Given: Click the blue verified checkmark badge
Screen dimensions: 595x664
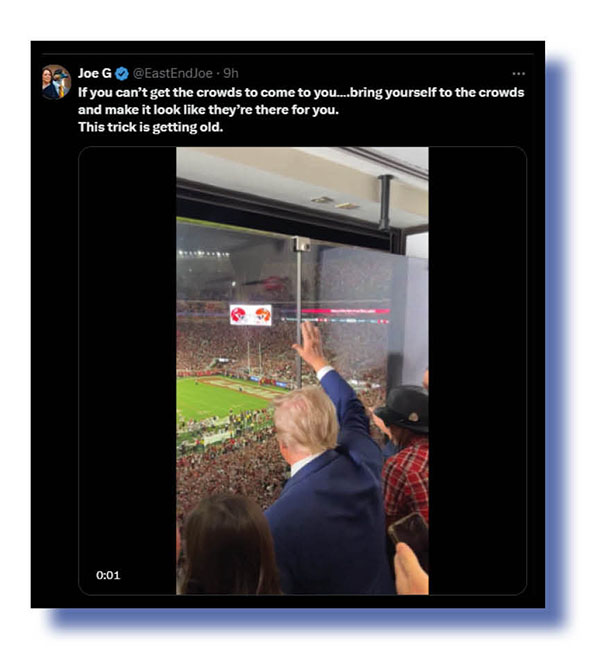Looking at the screenshot, I should pyautogui.click(x=122, y=74).
